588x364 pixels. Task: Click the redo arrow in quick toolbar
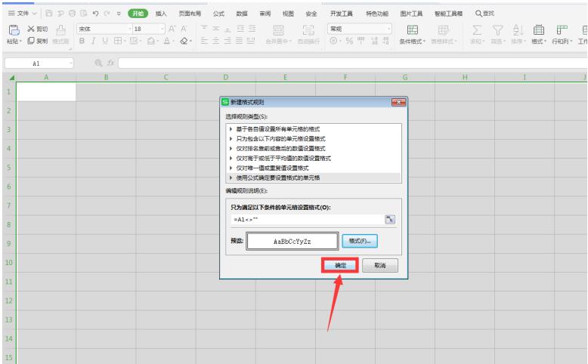[x=107, y=14]
